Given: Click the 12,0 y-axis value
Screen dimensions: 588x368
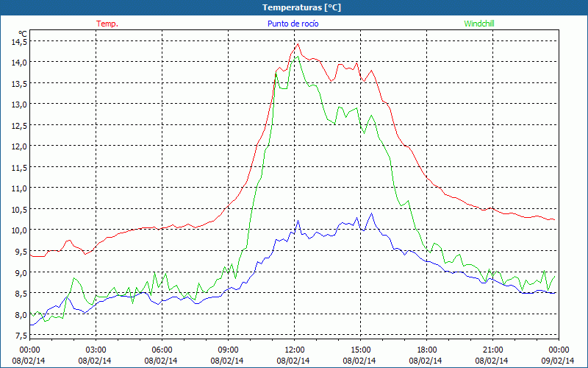Looking at the screenshot, I should pos(19,146).
